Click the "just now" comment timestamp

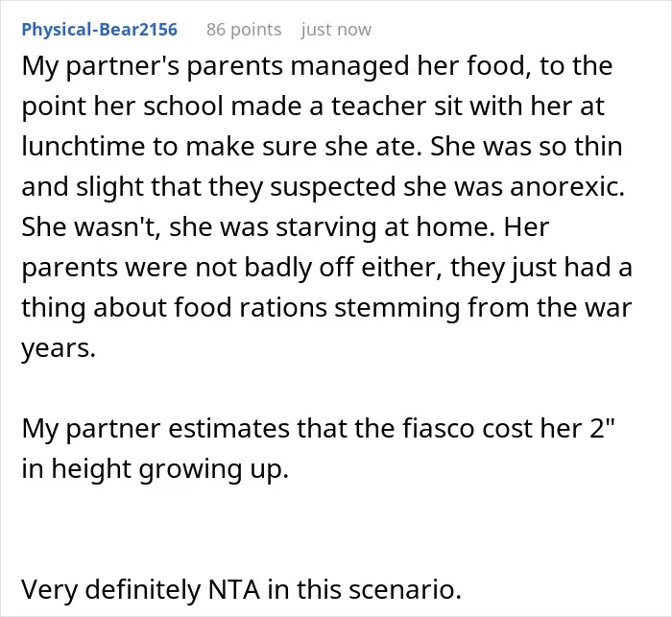tap(336, 30)
